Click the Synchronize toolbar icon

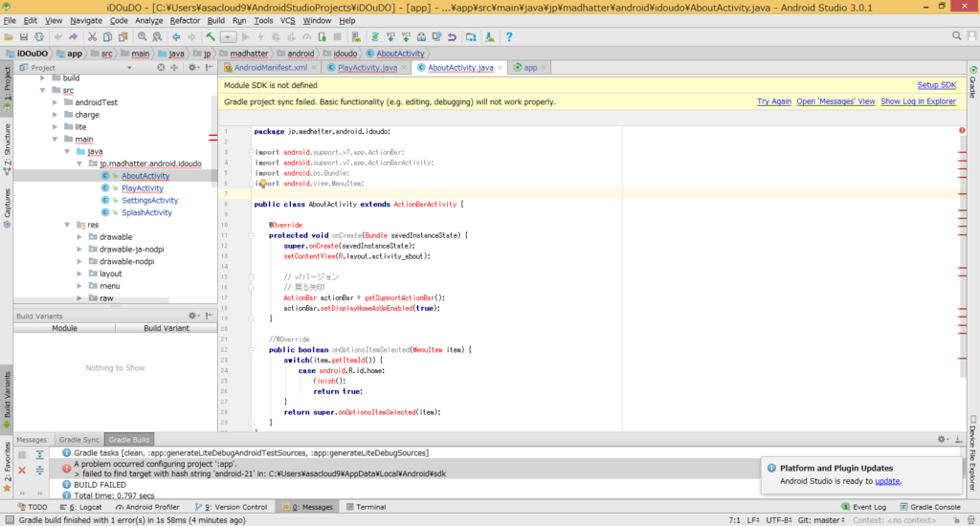click(39, 37)
